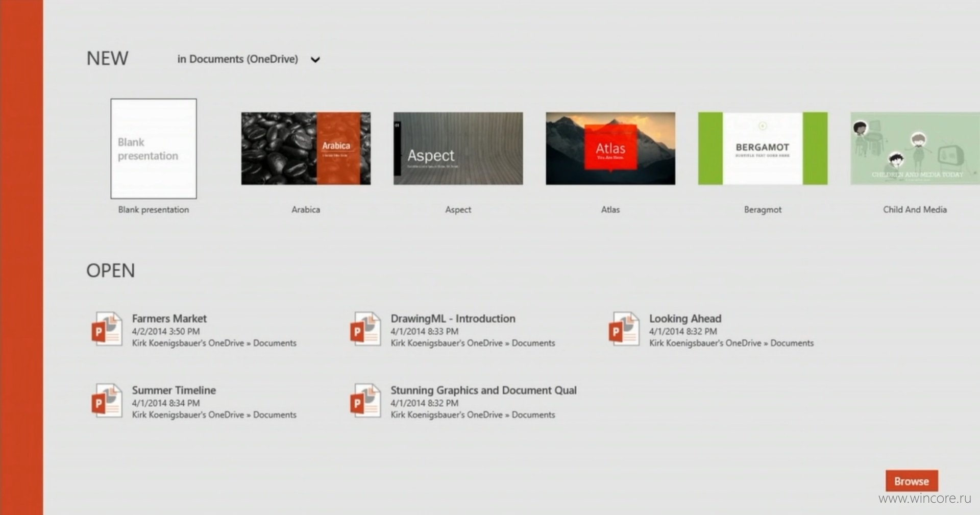Click the Looking Ahead PowerPoint file icon

tap(624, 329)
